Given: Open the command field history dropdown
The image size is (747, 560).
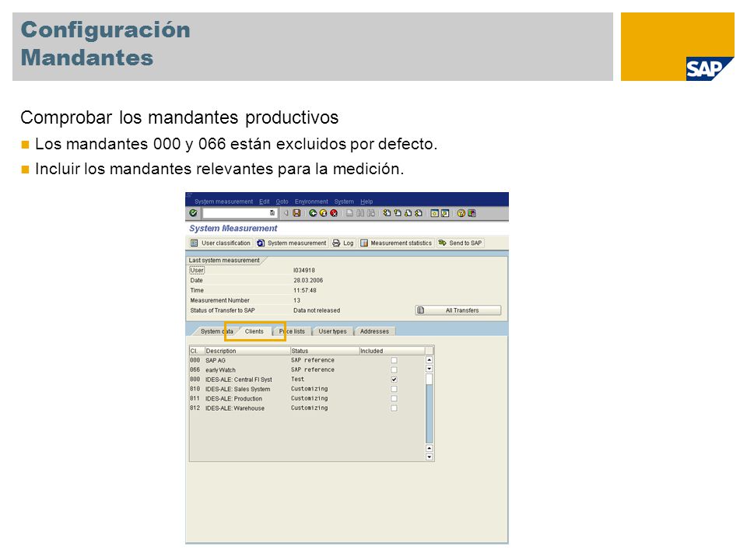Looking at the screenshot, I should [272, 213].
